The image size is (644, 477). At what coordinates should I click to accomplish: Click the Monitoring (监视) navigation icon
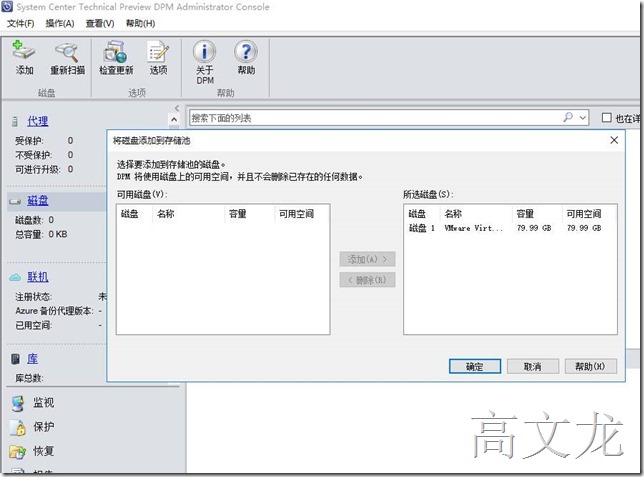tap(18, 403)
